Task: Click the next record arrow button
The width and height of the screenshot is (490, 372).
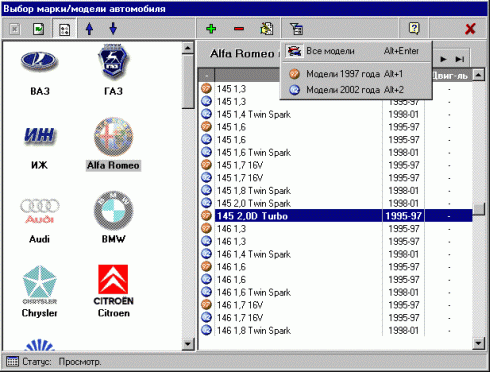Action: click(443, 59)
